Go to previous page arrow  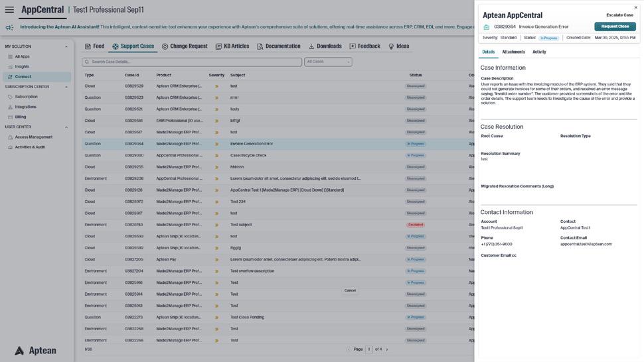point(349,349)
